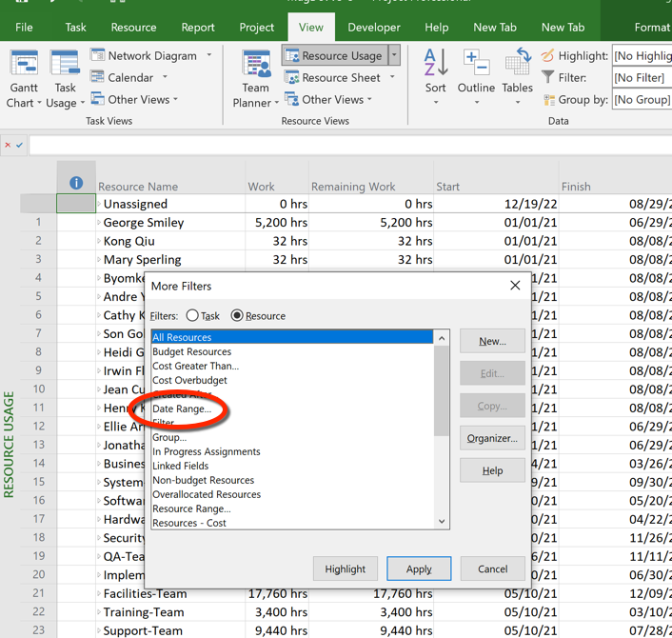
Task: Click the Network Diagram icon
Action: [97, 55]
